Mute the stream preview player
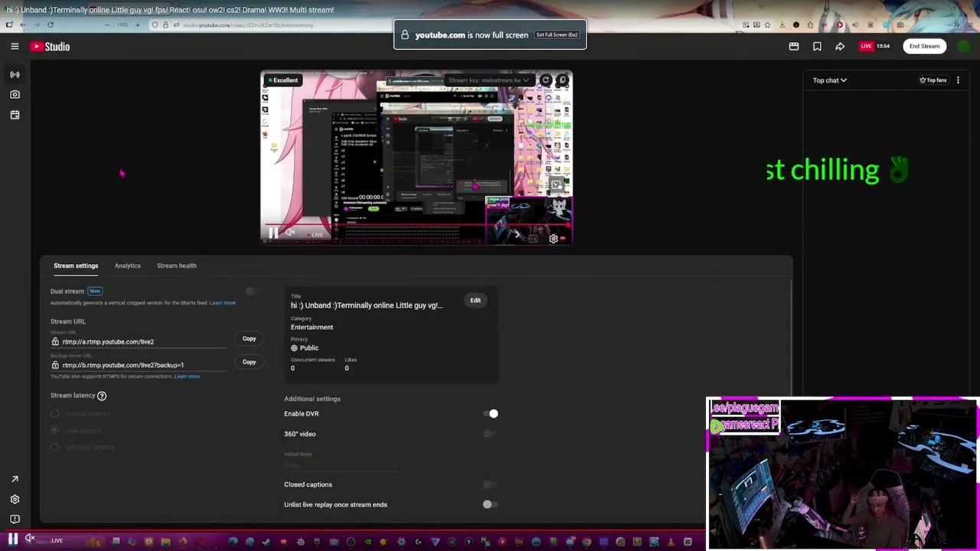Viewport: 980px width, 551px height. click(290, 233)
